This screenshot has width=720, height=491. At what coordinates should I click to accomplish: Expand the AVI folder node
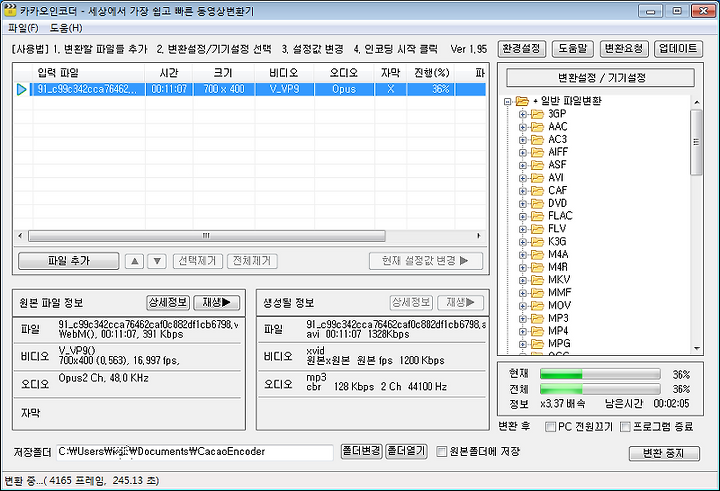(523, 178)
